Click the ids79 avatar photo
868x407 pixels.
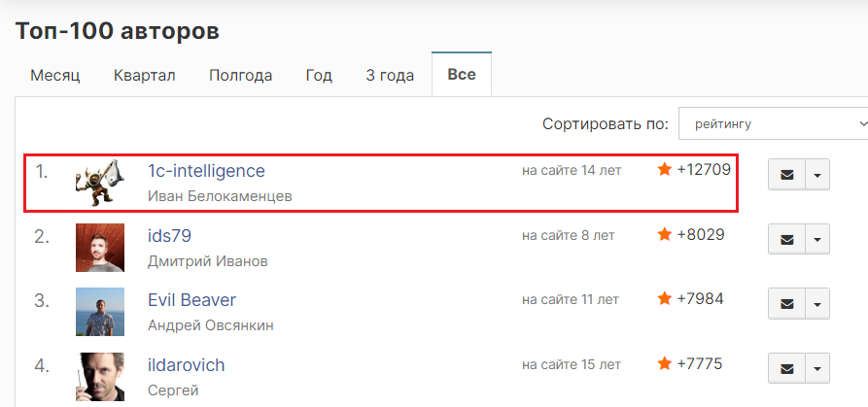click(100, 248)
